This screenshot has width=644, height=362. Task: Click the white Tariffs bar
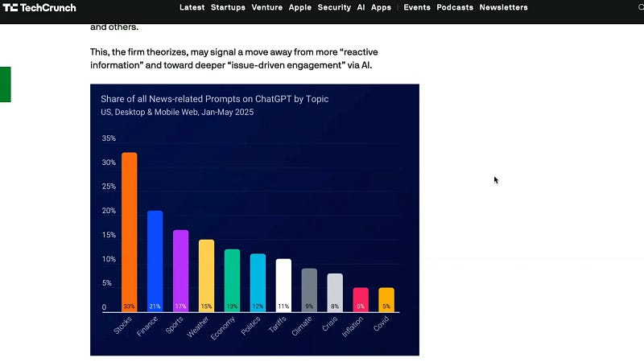point(283,286)
